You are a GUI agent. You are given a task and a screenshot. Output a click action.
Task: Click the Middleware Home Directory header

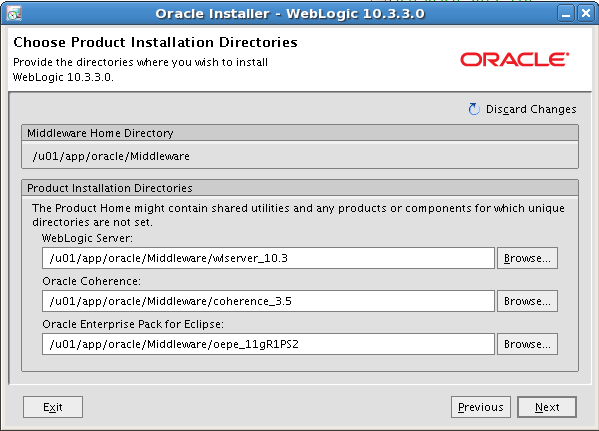[300, 133]
